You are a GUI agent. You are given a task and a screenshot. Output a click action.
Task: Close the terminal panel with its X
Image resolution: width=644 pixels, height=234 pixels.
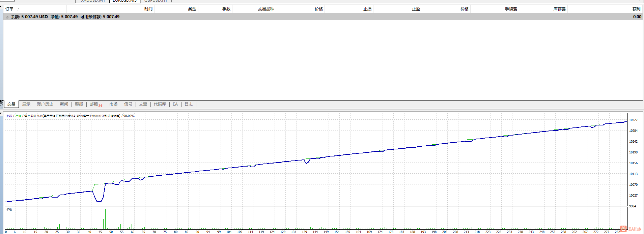pyautogui.click(x=1, y=6)
